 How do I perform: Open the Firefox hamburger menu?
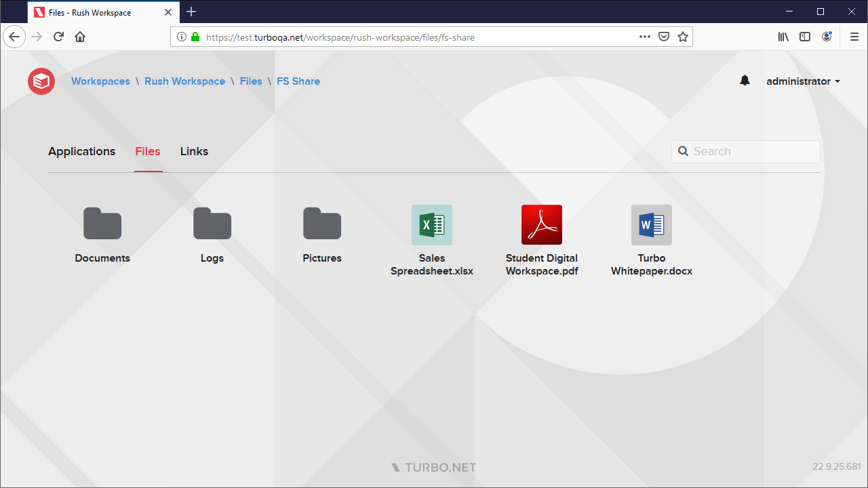click(x=854, y=37)
